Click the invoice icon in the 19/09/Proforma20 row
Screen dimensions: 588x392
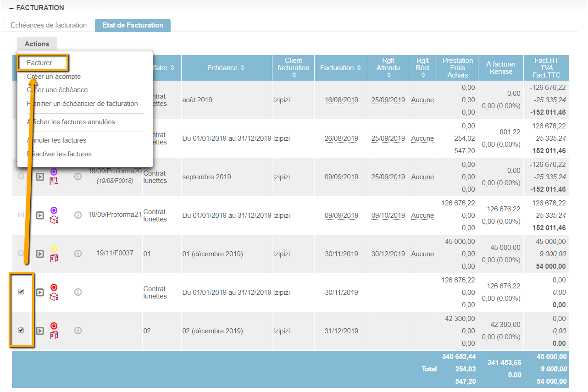pos(54,181)
